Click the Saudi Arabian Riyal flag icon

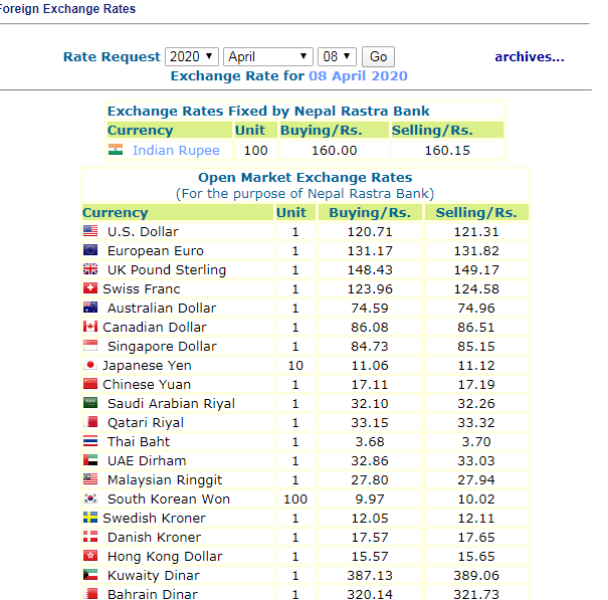click(90, 403)
